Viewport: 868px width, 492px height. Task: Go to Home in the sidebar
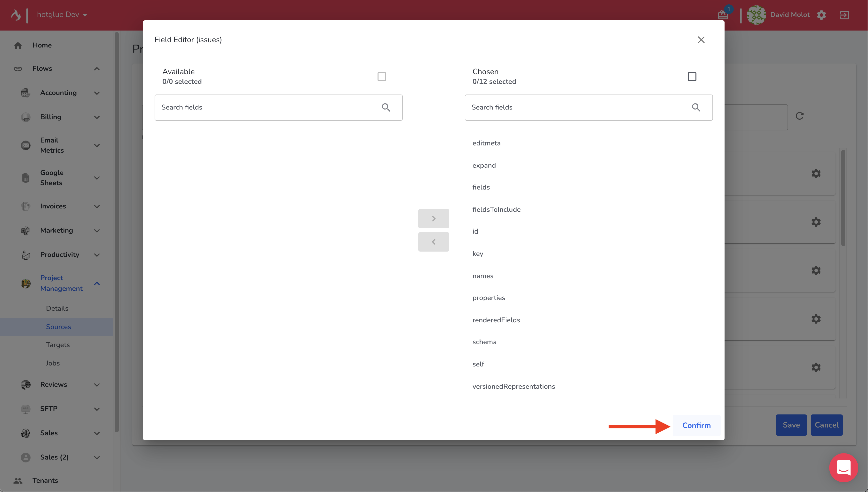pos(42,45)
